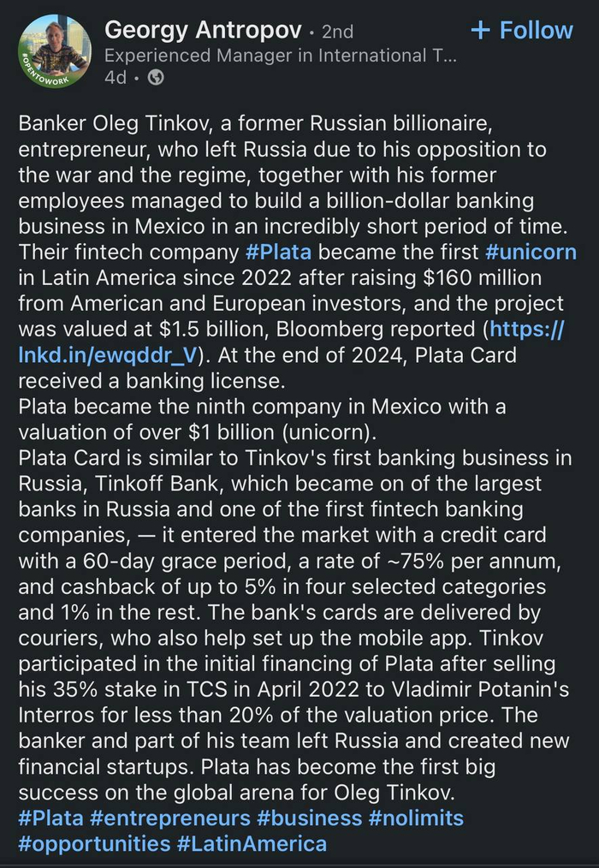The image size is (599, 868).
Task: Click the 'Banker Oleg Tinkov' opening line
Action: pos(255,123)
